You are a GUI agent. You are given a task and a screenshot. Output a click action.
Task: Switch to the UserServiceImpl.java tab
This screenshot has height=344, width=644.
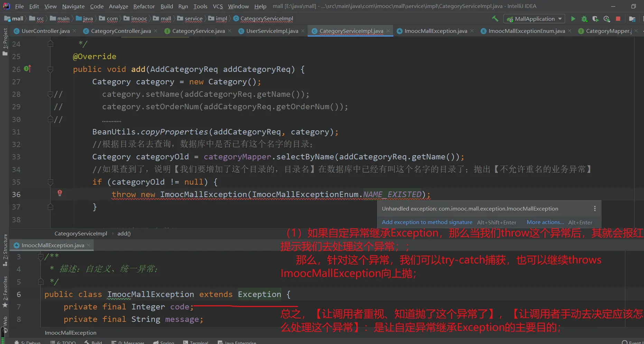pyautogui.click(x=272, y=31)
